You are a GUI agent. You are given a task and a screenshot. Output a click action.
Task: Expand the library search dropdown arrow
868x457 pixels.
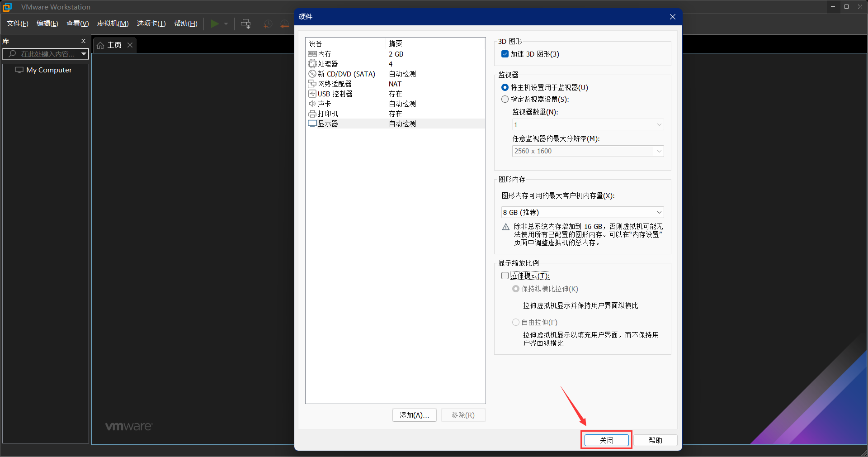84,54
